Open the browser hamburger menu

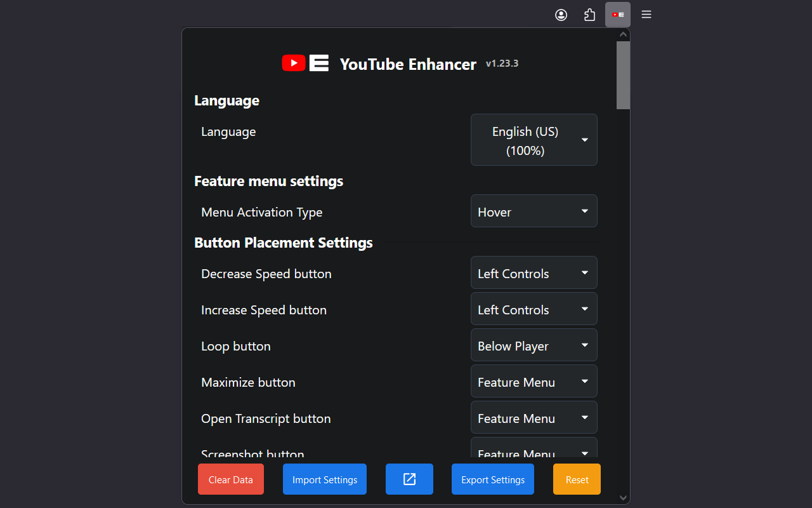pos(646,14)
